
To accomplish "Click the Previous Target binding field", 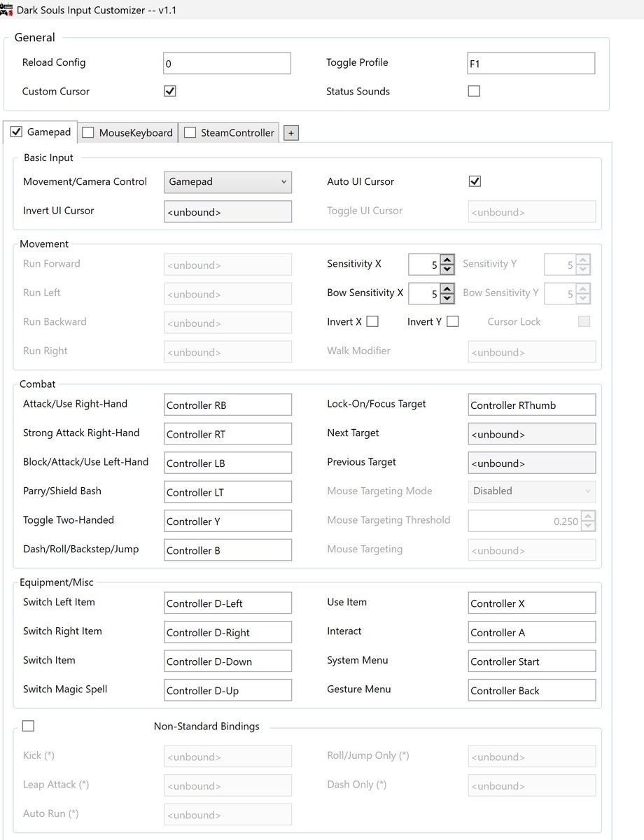I will pyautogui.click(x=532, y=463).
